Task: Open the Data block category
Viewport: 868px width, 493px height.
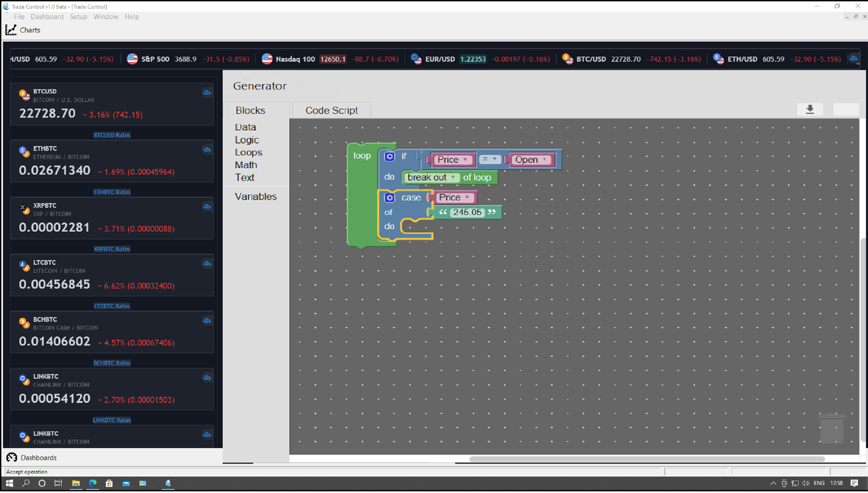Action: [245, 127]
